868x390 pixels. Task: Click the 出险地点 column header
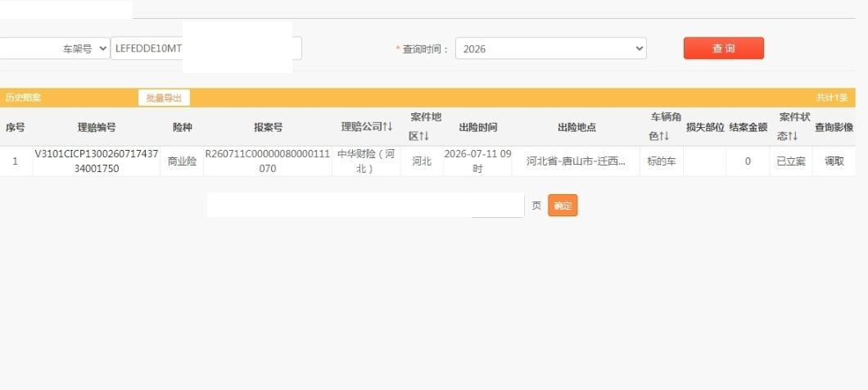coord(576,127)
